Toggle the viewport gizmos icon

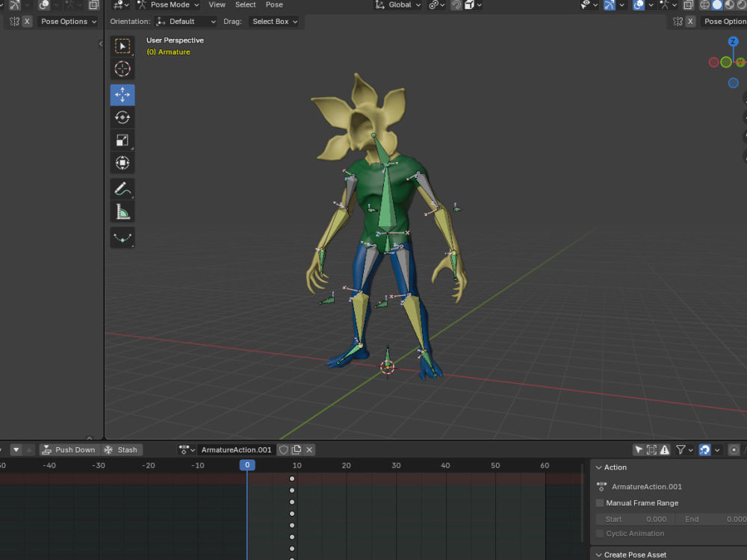pyautogui.click(x=610, y=4)
